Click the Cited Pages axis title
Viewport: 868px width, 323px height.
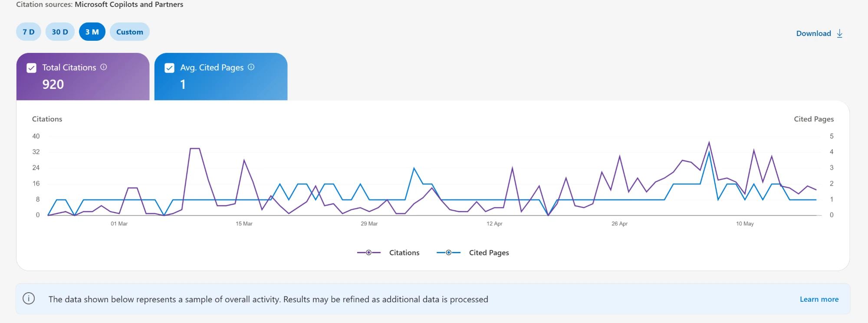[814, 119]
